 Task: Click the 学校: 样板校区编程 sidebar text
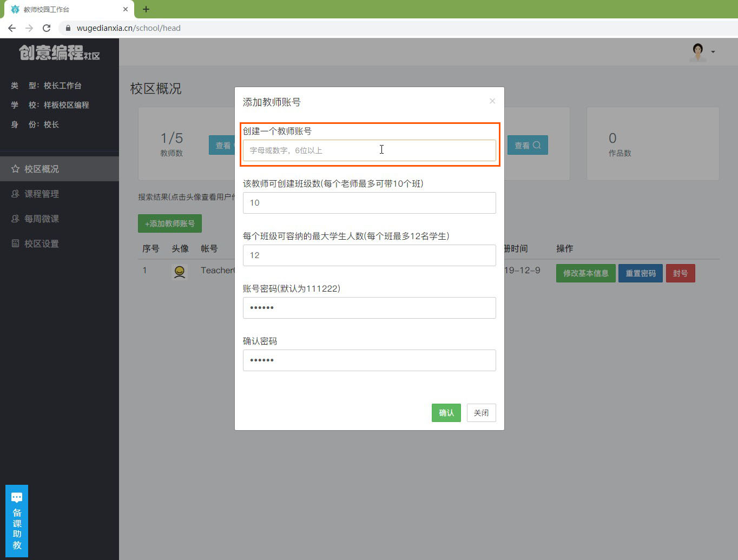click(x=50, y=105)
